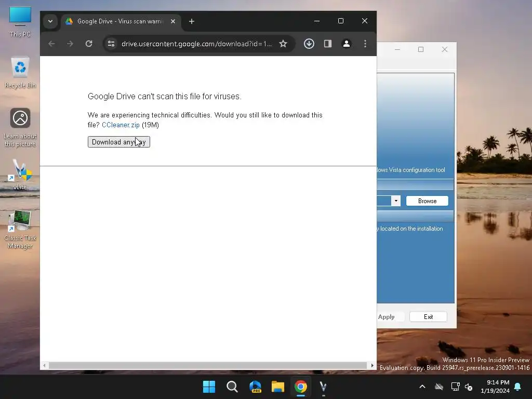532x399 pixels.
Task: Open the Windows Start menu
Action: pyautogui.click(x=209, y=387)
